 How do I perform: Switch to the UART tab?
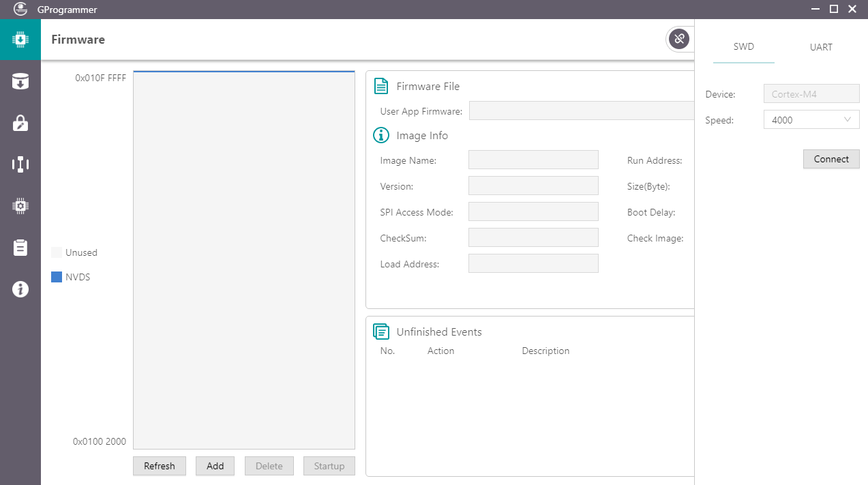(x=821, y=48)
